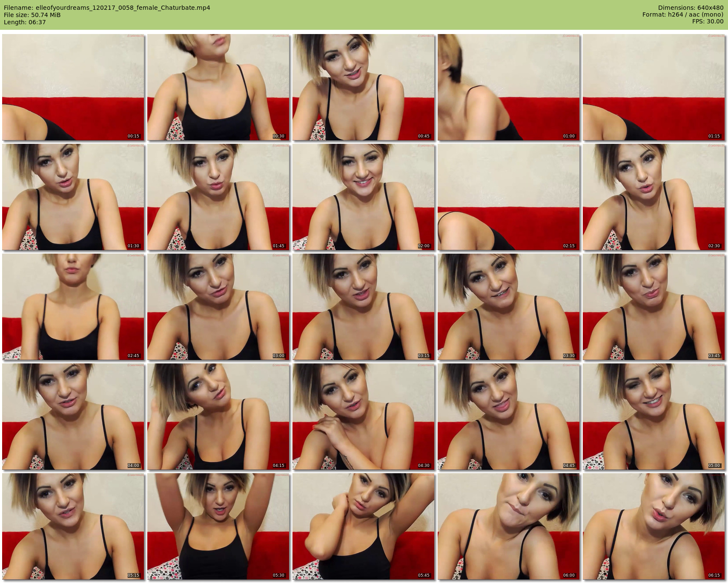Image resolution: width=728 pixels, height=583 pixels.
Task: Click the frame thumbnail marked 01:30
Action: 73,197
